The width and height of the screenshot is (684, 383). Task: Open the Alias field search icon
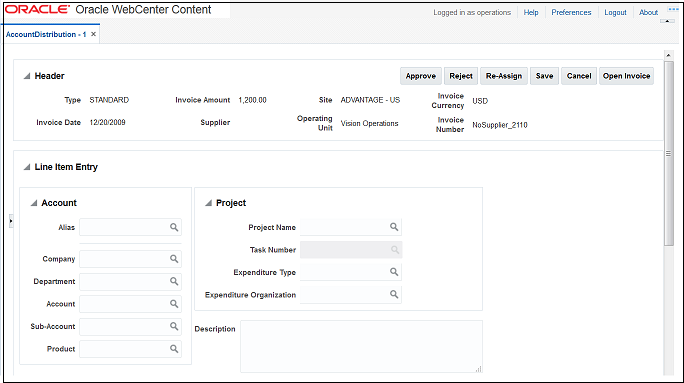pos(174,227)
